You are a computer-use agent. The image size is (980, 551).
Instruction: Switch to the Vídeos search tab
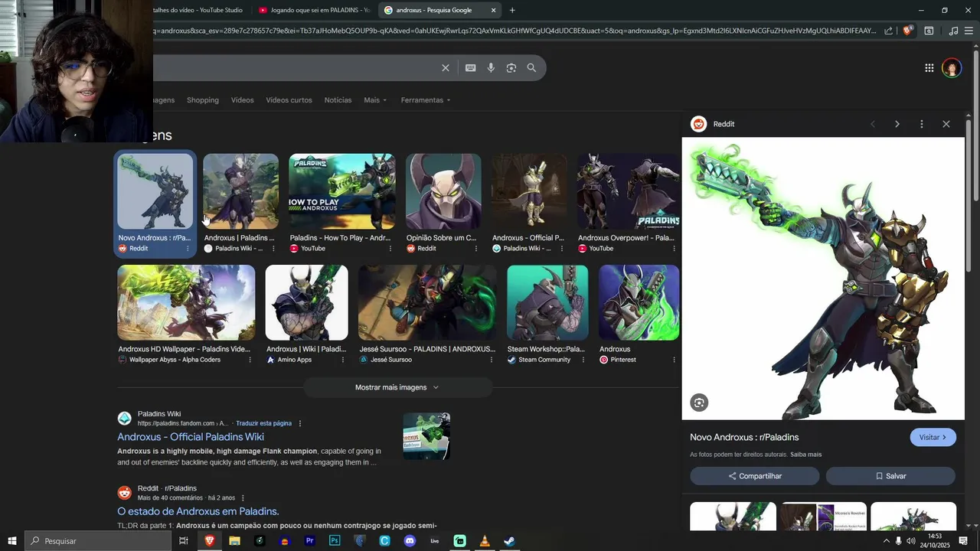tap(242, 100)
